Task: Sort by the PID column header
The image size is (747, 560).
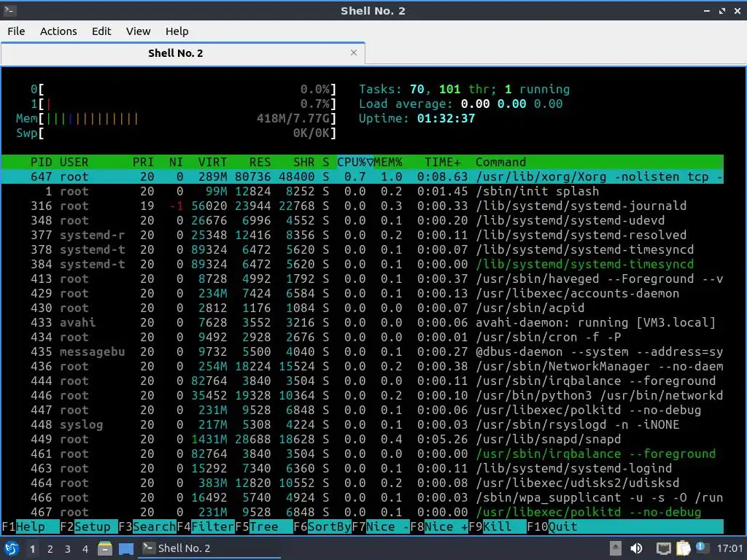Action: [41, 162]
